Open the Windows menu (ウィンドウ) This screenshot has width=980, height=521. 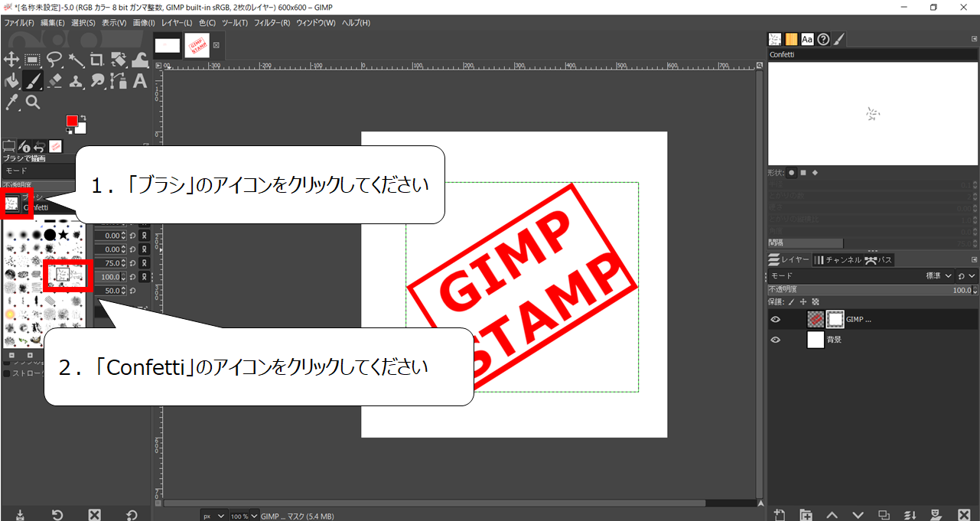pyautogui.click(x=316, y=23)
